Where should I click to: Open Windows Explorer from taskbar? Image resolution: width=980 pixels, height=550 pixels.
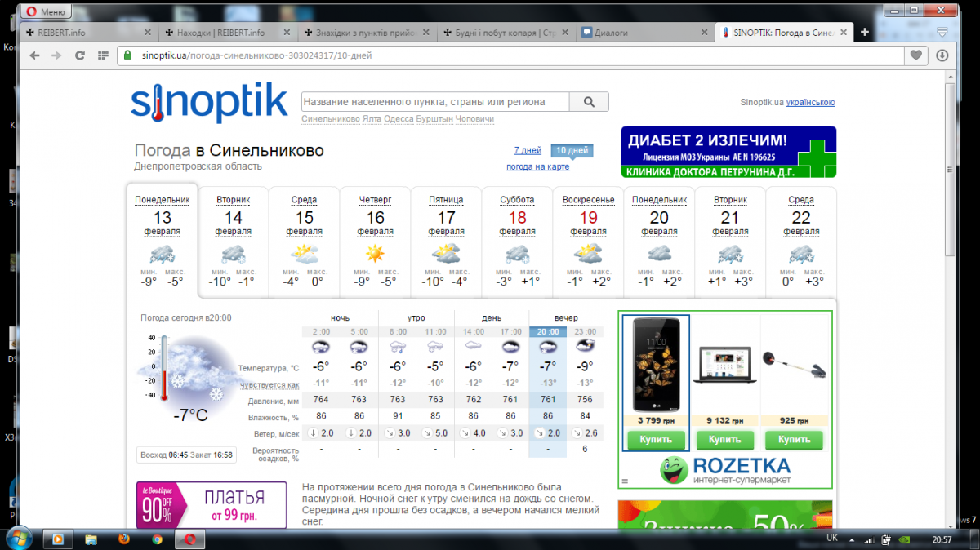pos(91,539)
